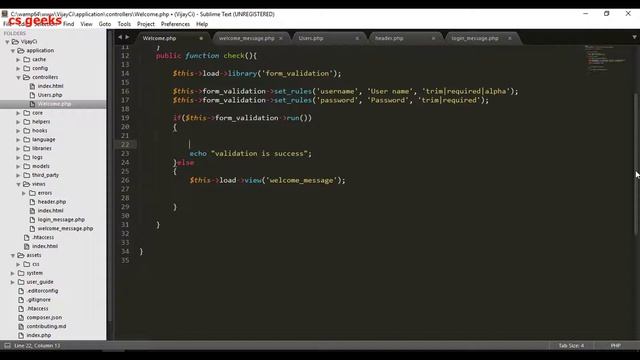Close the login_message.php tab
Viewport: 640px width, 360px height.
tap(509, 38)
